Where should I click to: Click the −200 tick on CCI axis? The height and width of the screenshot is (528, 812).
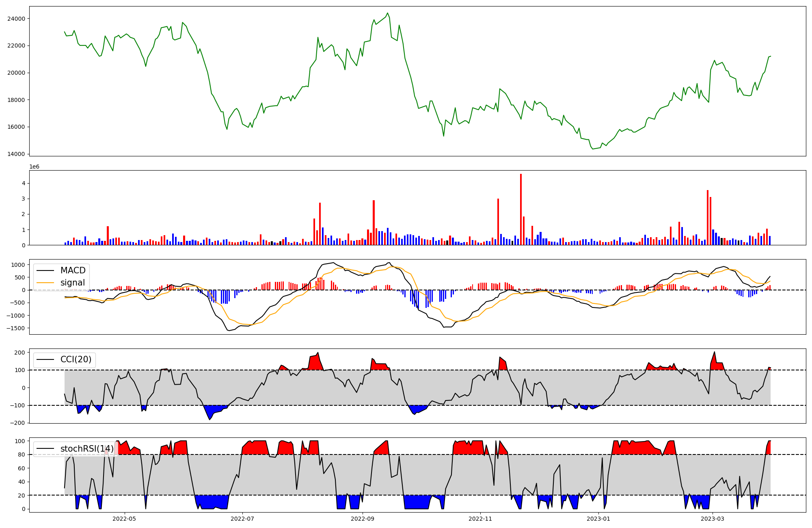[18, 423]
